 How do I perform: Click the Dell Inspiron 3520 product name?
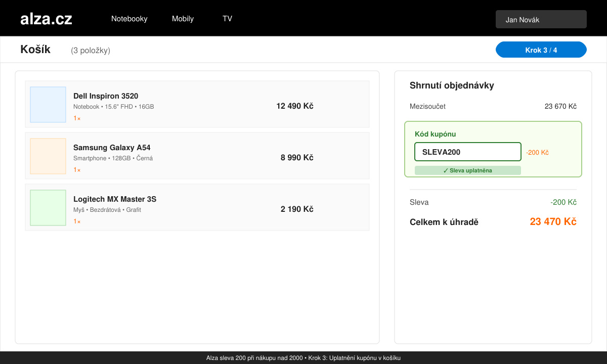click(x=106, y=96)
